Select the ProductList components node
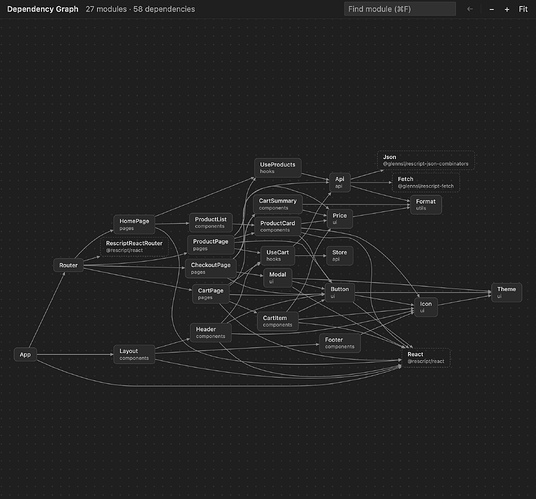 click(x=211, y=222)
